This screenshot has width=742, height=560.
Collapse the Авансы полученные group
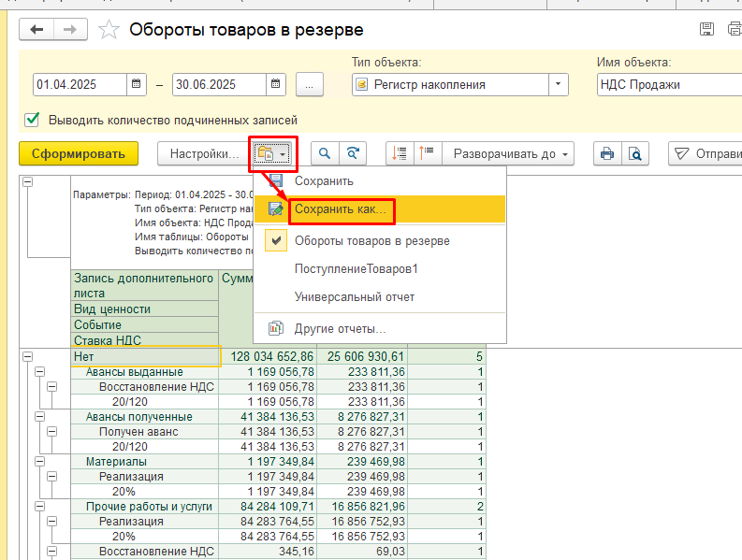pos(40,417)
